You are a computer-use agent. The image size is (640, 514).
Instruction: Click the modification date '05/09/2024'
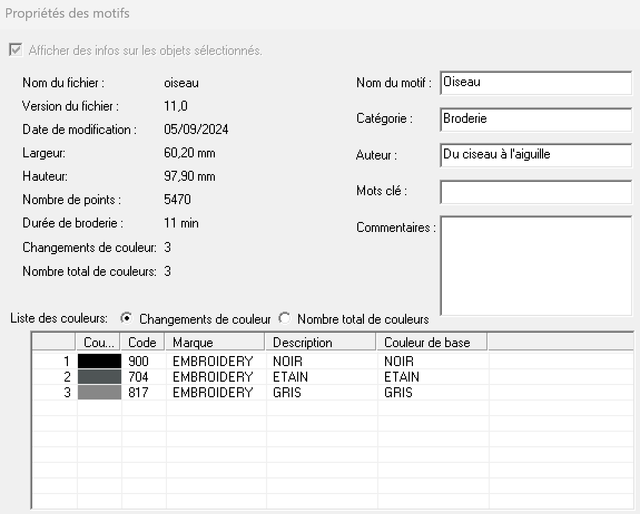[196, 129]
